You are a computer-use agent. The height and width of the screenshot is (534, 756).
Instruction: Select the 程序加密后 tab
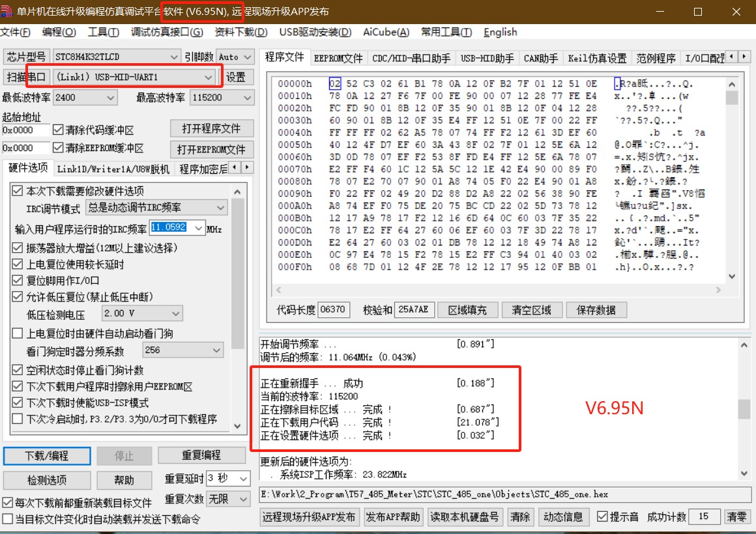click(x=203, y=169)
